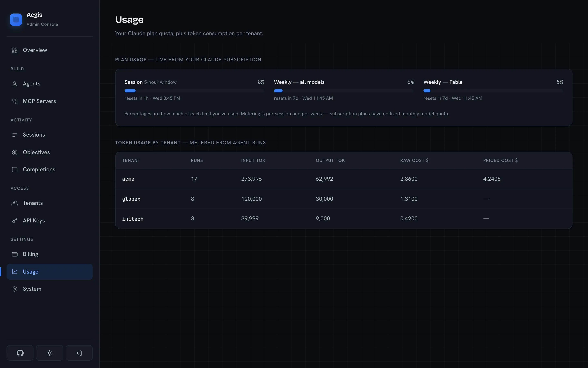The height and width of the screenshot is (368, 588).
Task: Click acme output tokens 62,992
Action: (324, 179)
